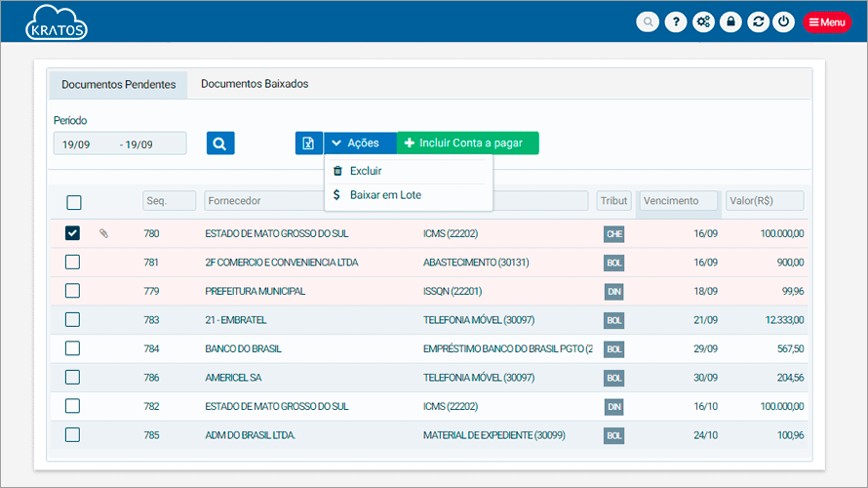Click the CHE badge on row 780
Image resolution: width=868 pixels, height=488 pixels.
point(613,234)
